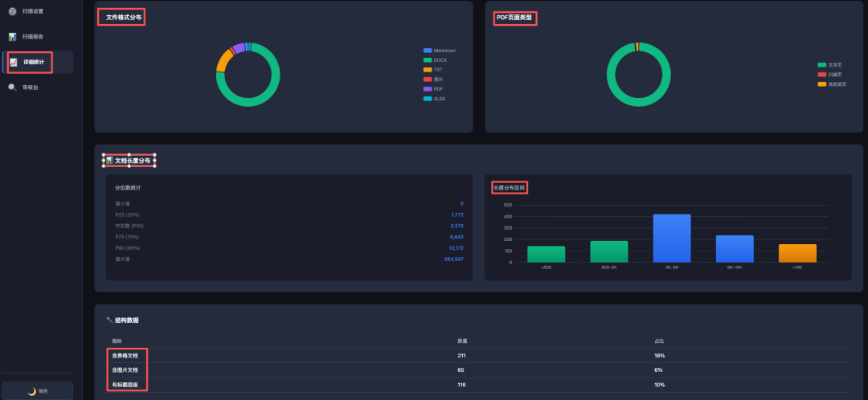868x400 pixels.
Task: Click the P25 (25%) label
Action: (x=127, y=214)
